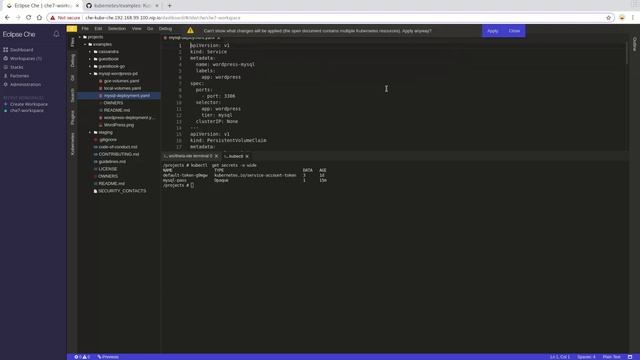Click browser reload page icon
This screenshot has height=360, width=640.
[x=29, y=18]
